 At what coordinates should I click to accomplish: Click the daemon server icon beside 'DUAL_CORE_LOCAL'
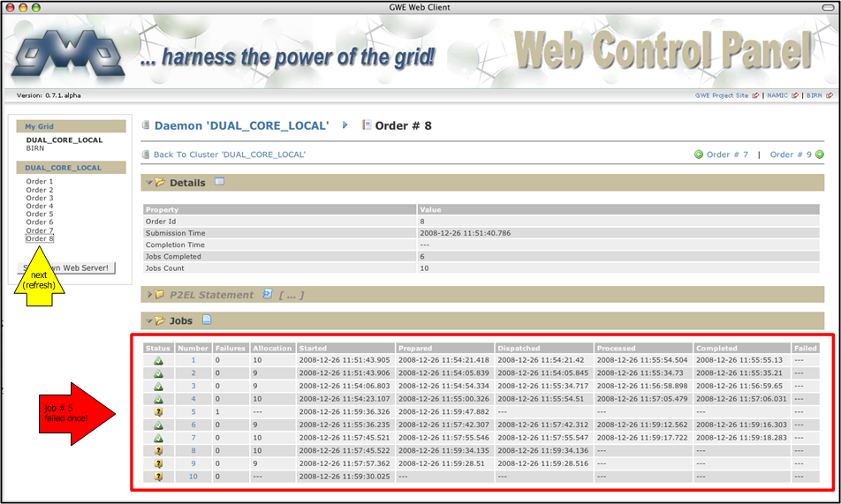click(146, 125)
